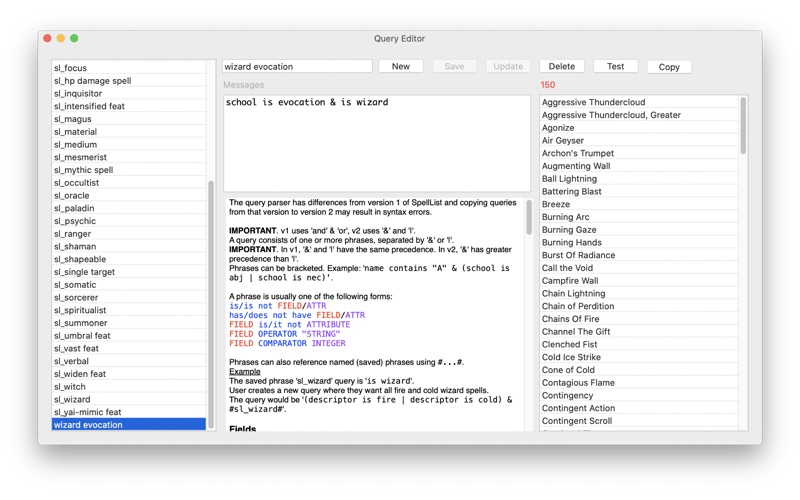Viewport: 800px width, 500px height.
Task: Click the disabled Update button
Action: tap(508, 66)
